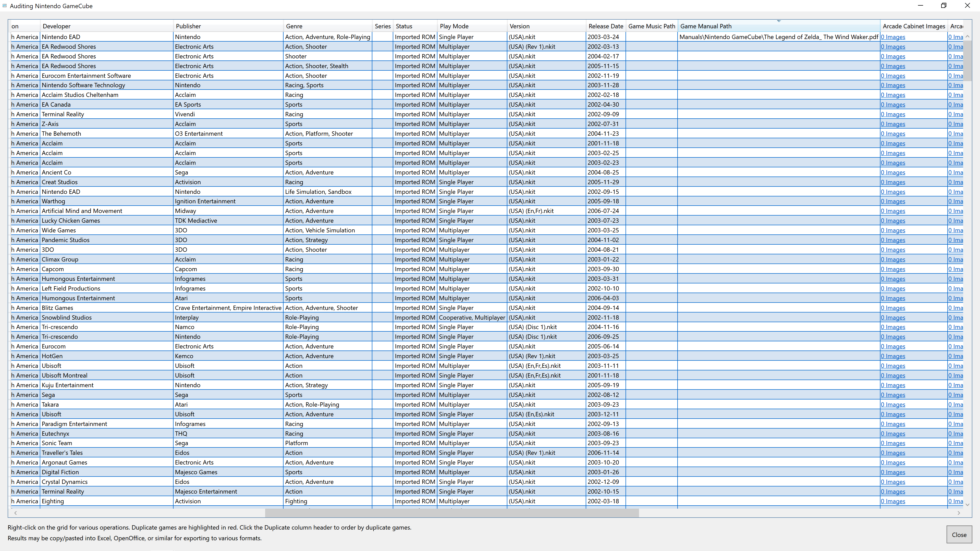Select the 'Artificial Mind and Movement' developer cell

[106, 211]
